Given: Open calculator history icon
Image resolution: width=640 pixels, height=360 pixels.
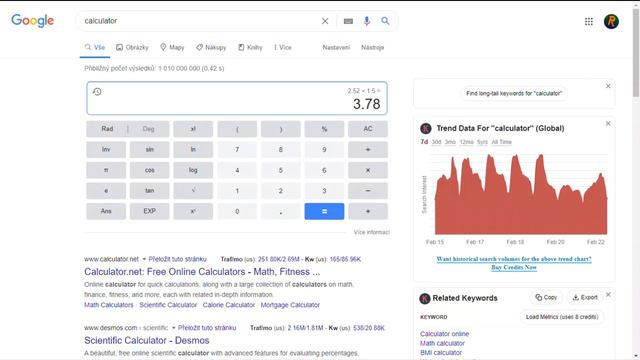Looking at the screenshot, I should [97, 91].
